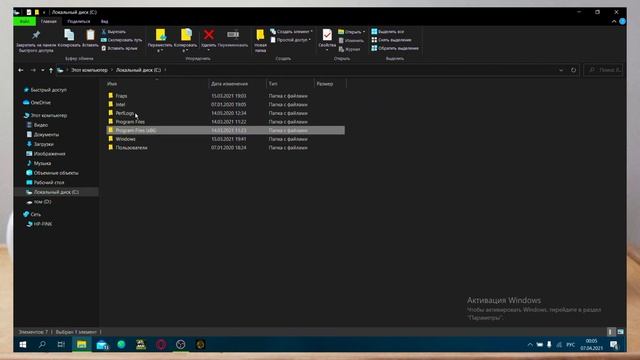
Task: Click the Открыть (Open) ribbon button
Action: [x=351, y=32]
